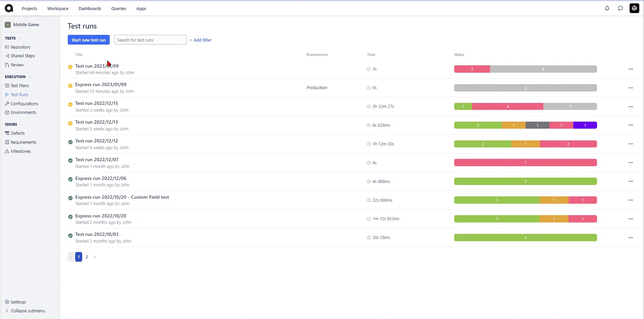The height and width of the screenshot is (319, 644).
Task: Open the chat bubble icon
Action: pyautogui.click(x=620, y=8)
